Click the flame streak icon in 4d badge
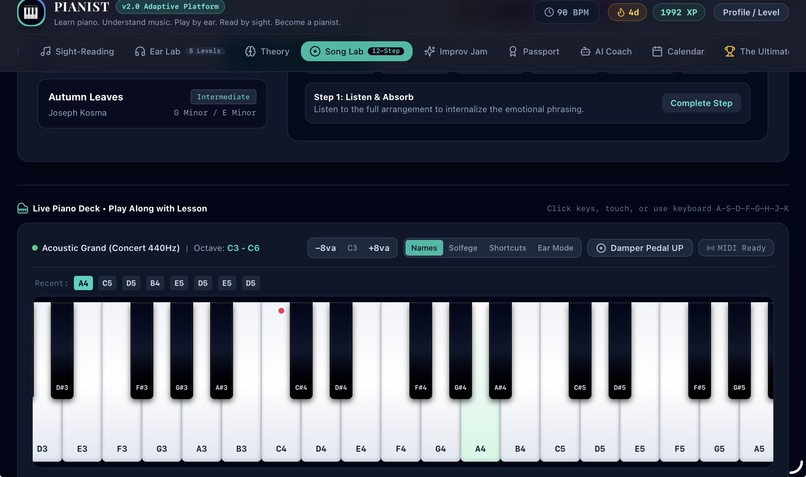The height and width of the screenshot is (477, 806). 620,12
